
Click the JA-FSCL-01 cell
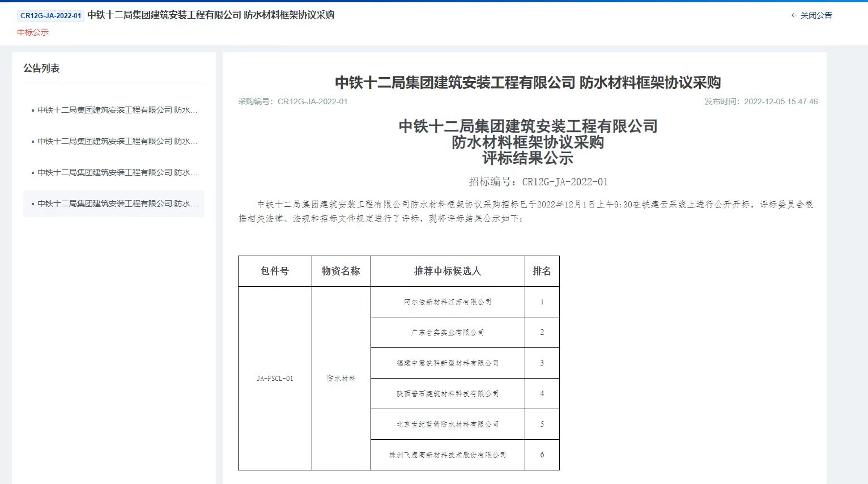coord(275,378)
